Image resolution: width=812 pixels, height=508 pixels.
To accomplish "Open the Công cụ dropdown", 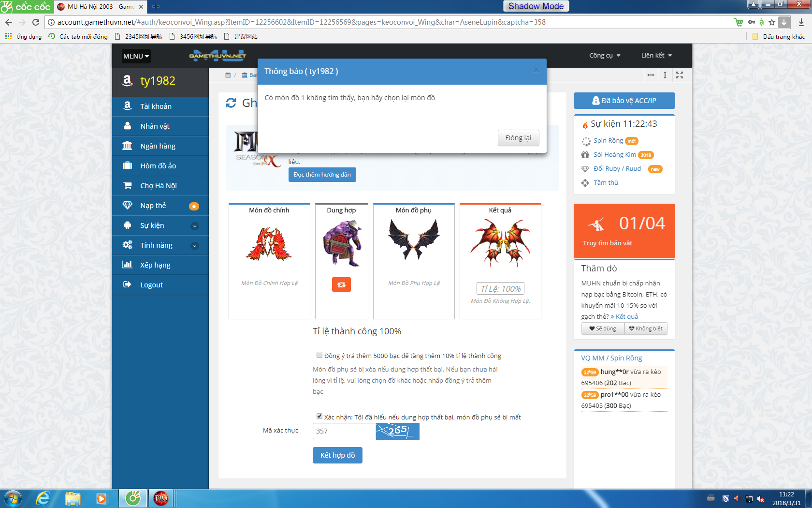I will pos(605,56).
